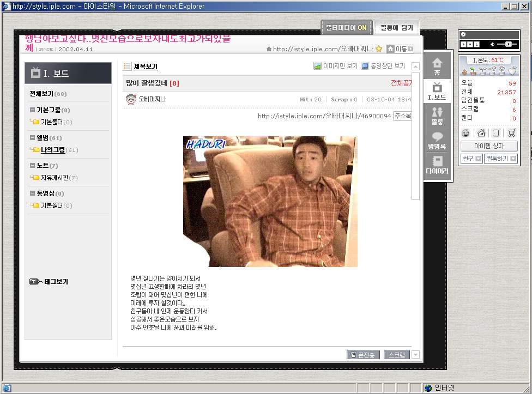Open the 홈 home sidebar tab
The width and height of the screenshot is (532, 394).
(437, 66)
